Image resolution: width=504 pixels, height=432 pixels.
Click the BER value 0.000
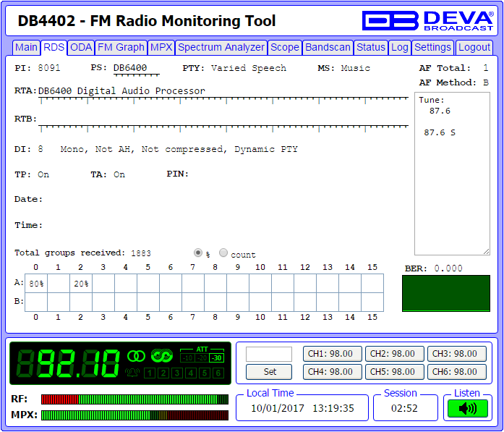[x=448, y=268]
